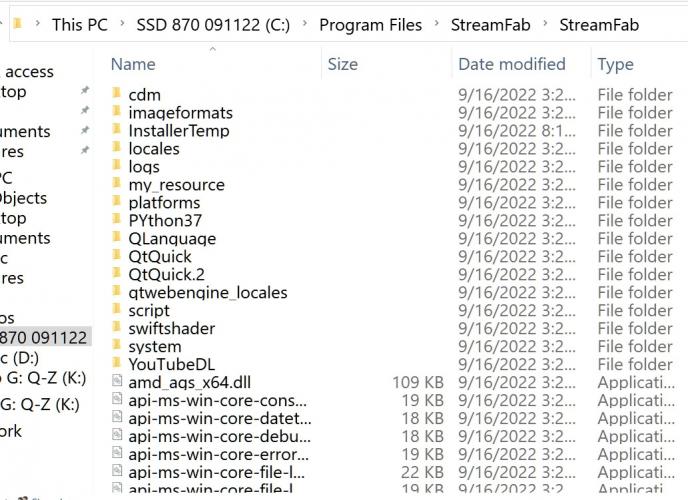Screen dimensions: 688x500
Task: Select the qtwebengine_locales folder
Action: point(208,293)
